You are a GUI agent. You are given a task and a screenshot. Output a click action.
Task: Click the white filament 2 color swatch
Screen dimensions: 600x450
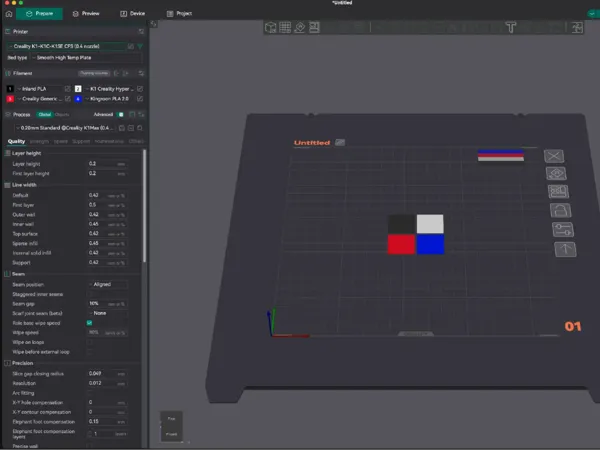coord(78,89)
